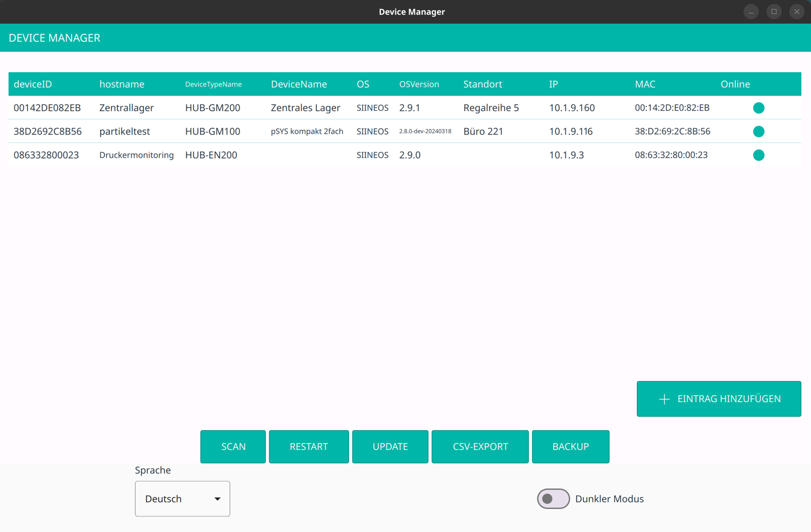Maximize the Device Manager window
This screenshot has height=532, width=811.
click(x=774, y=12)
